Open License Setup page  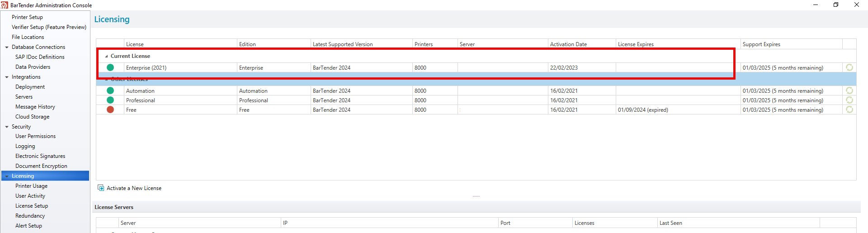pos(32,206)
